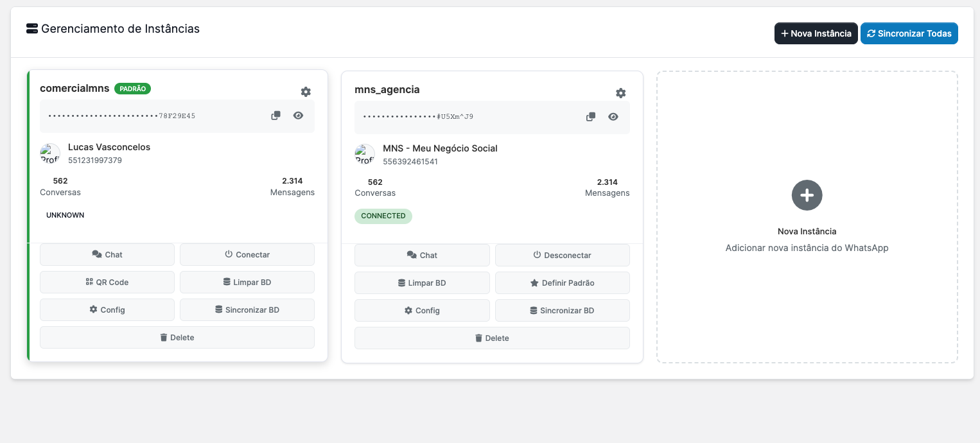Copy the mns_agencia API key
The image size is (980, 443).
(x=590, y=116)
